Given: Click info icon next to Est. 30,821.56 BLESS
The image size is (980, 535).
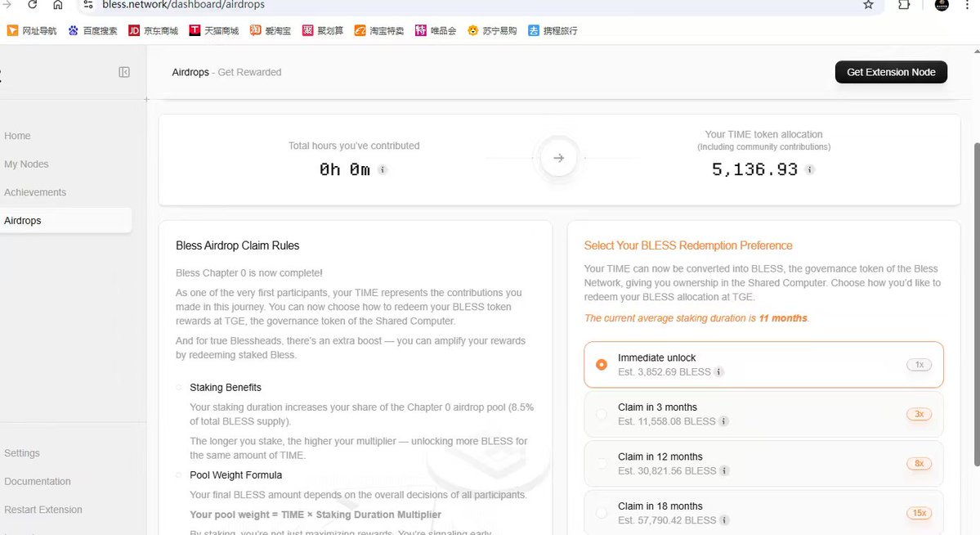Looking at the screenshot, I should pyautogui.click(x=723, y=470).
